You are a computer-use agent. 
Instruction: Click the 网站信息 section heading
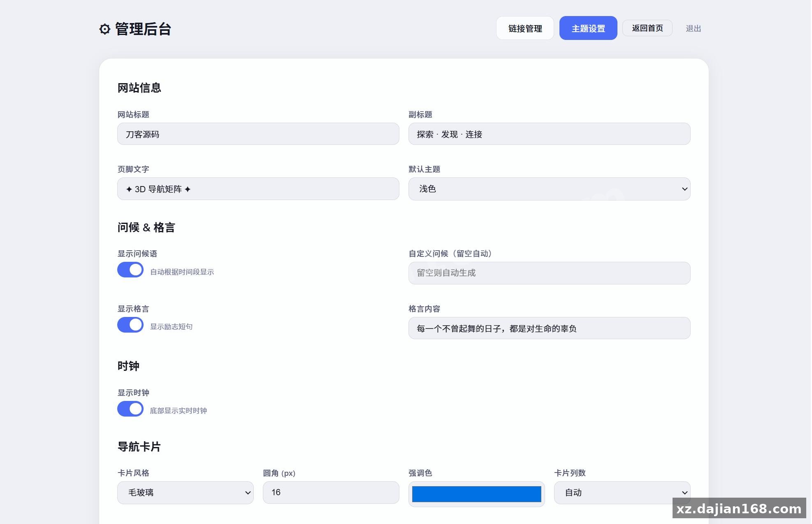[139, 88]
